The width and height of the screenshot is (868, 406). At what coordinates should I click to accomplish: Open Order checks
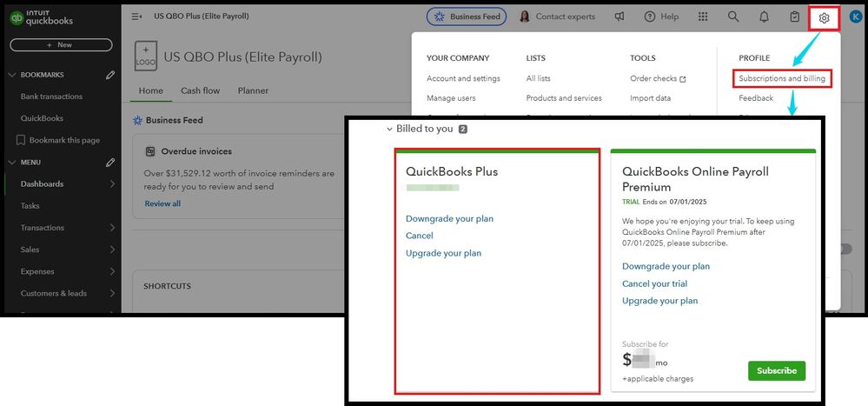653,78
